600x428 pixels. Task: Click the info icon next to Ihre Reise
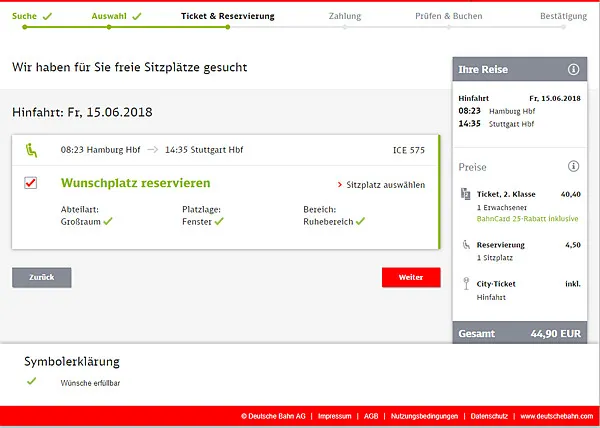tap(573, 70)
